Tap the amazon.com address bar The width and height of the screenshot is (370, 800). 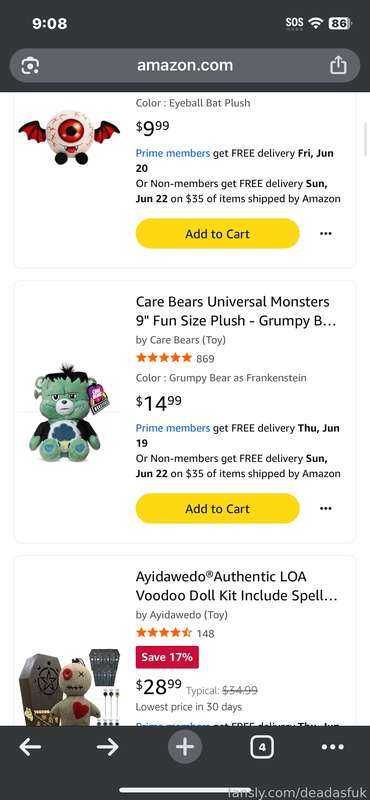(185, 65)
